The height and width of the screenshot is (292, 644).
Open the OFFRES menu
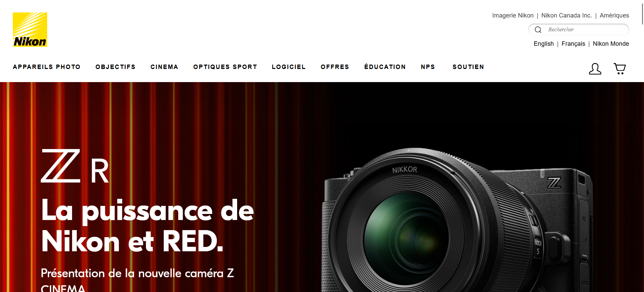click(x=335, y=67)
